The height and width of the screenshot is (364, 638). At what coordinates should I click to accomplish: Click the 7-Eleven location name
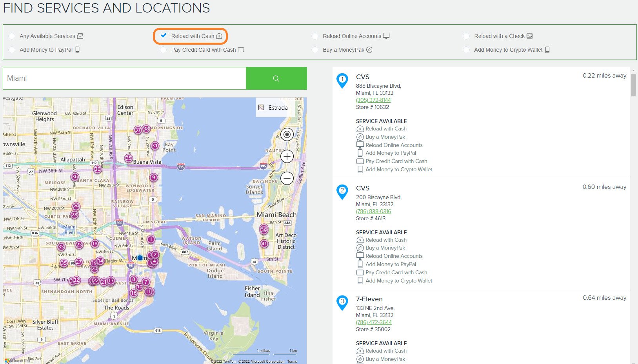click(369, 299)
